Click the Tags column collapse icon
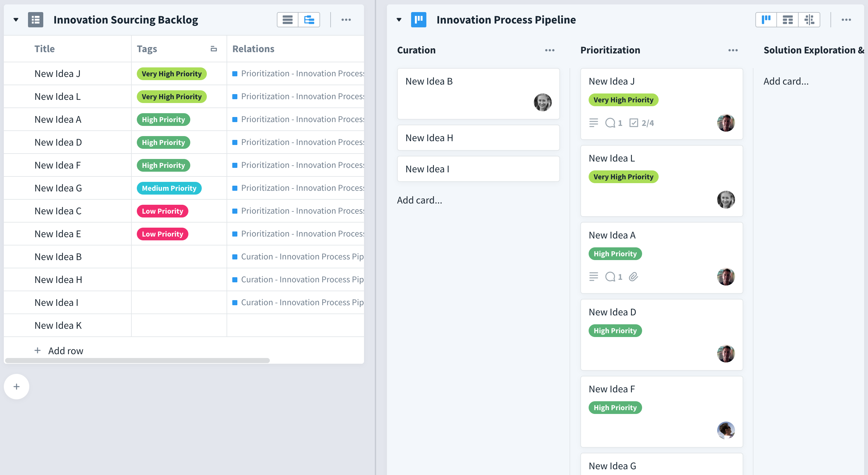 (x=213, y=49)
